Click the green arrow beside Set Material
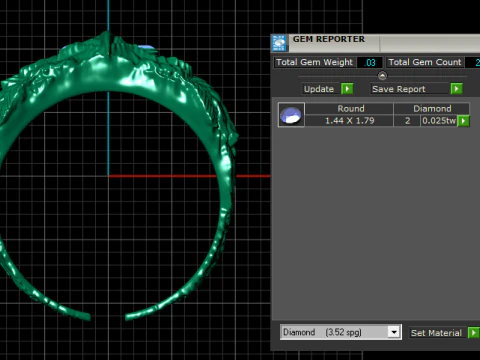 click(473, 332)
